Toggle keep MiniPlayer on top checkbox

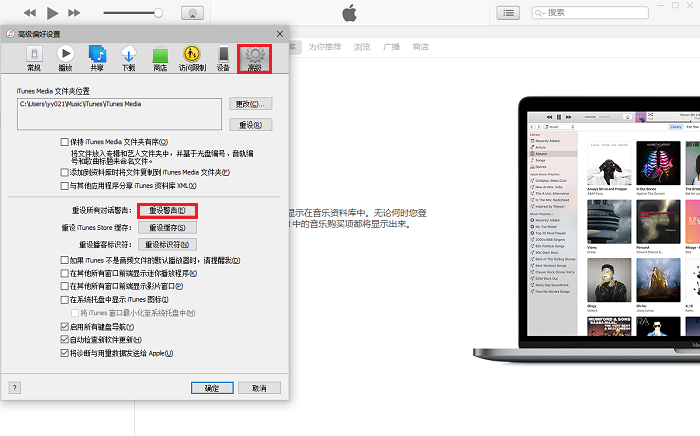click(x=64, y=273)
